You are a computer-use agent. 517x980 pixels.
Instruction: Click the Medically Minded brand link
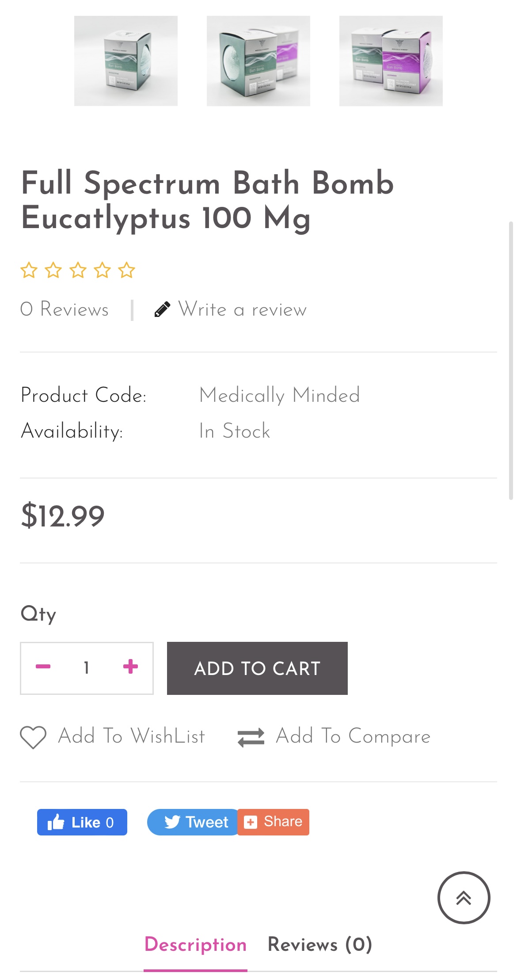click(279, 395)
